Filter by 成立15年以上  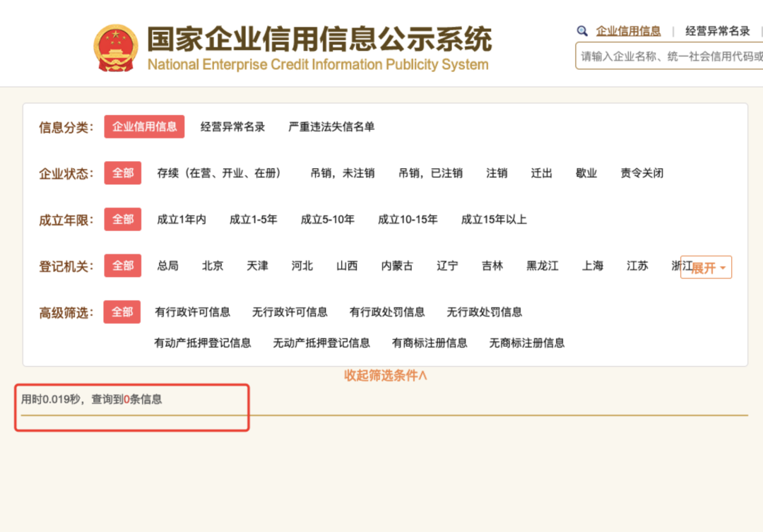[494, 220]
